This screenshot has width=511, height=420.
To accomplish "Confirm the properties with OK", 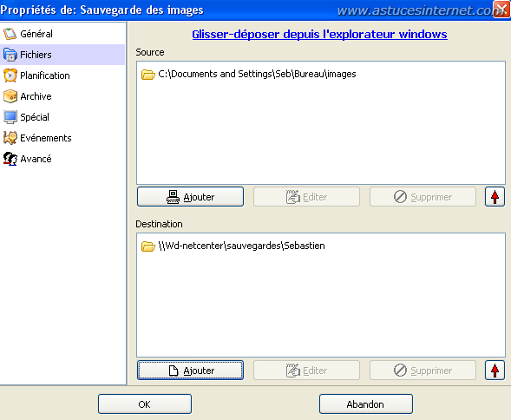I will click(x=145, y=404).
